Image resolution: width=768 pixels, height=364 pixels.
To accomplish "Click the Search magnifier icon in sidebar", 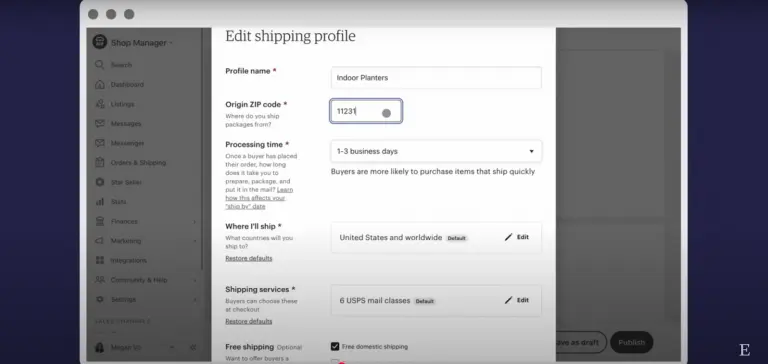I will (100, 65).
